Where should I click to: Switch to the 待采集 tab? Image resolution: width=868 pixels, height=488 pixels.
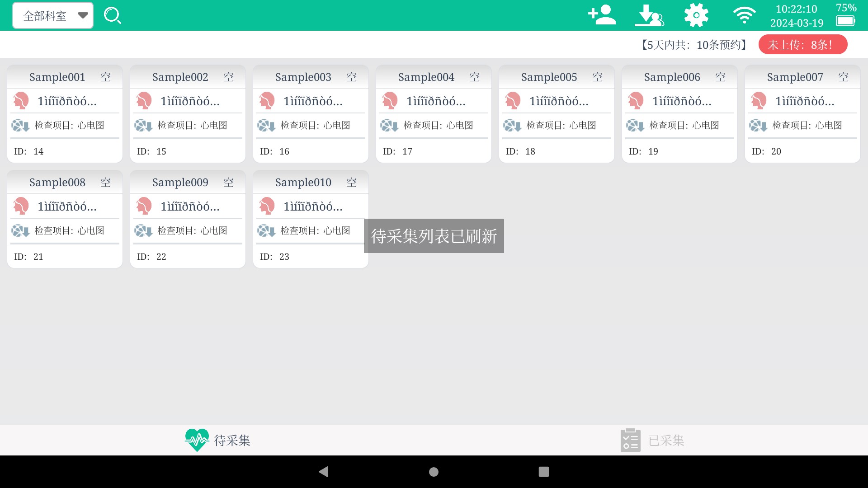click(218, 440)
